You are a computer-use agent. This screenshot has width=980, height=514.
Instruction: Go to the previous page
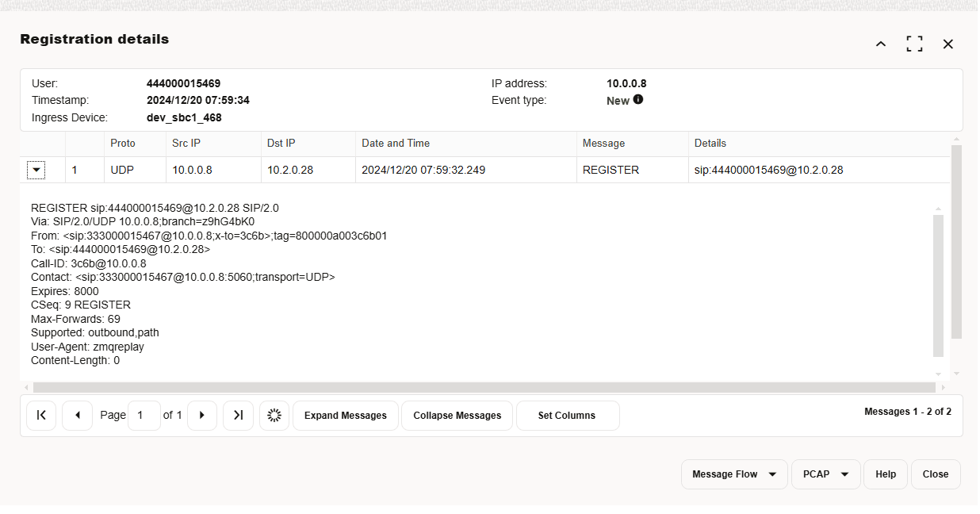[77, 415]
